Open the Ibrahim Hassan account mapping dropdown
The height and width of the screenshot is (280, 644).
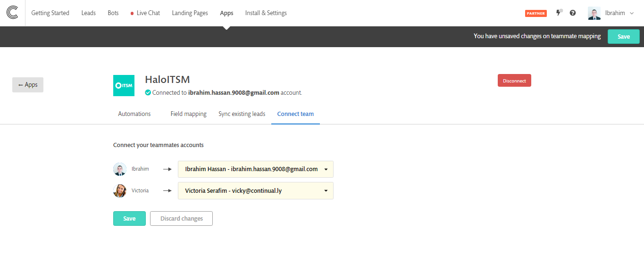pyautogui.click(x=256, y=169)
